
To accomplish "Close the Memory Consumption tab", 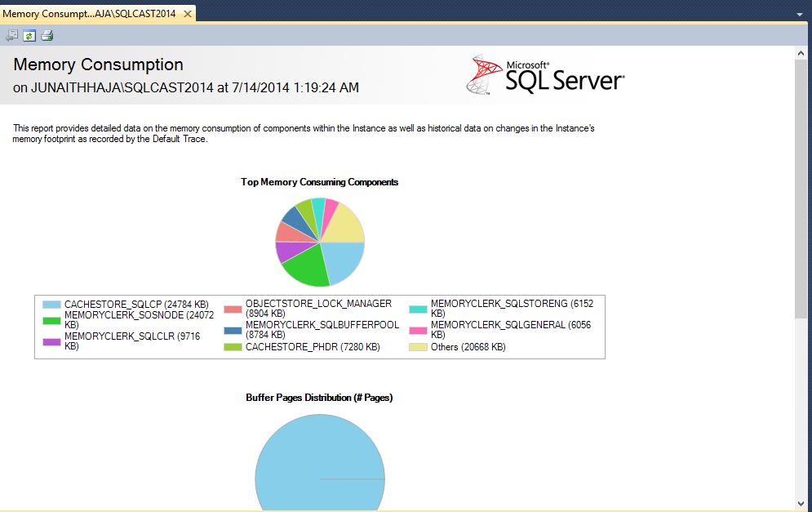I will click(x=188, y=14).
